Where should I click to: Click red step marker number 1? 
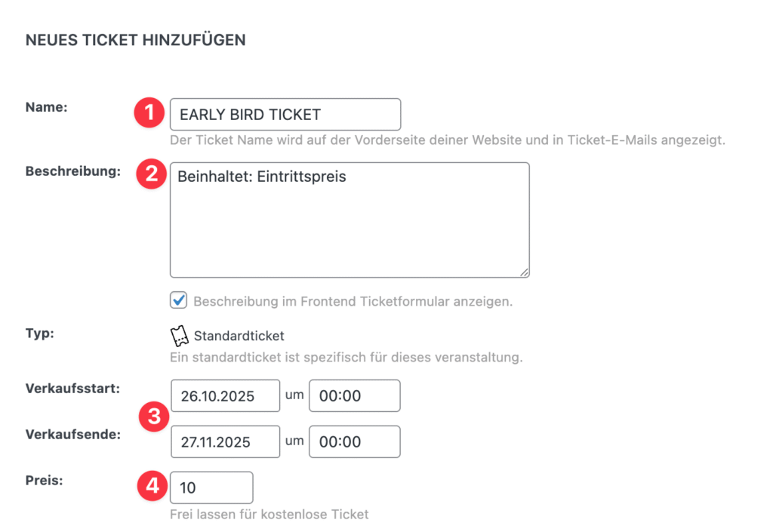pyautogui.click(x=149, y=114)
